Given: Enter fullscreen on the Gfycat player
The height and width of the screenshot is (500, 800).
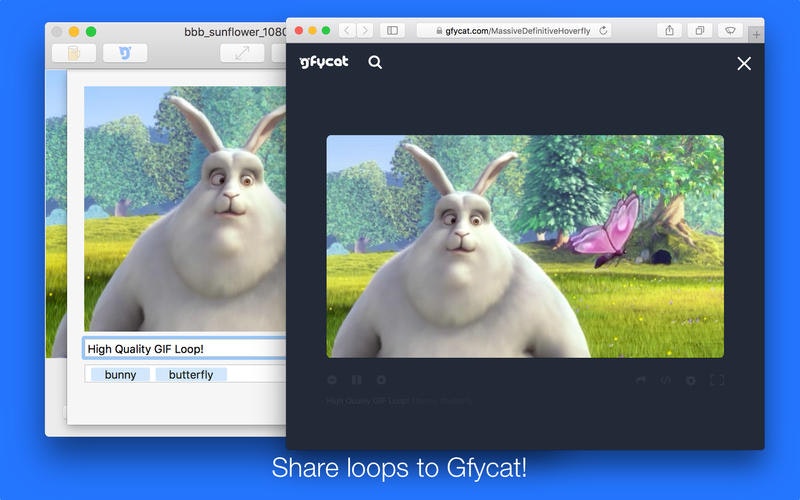Looking at the screenshot, I should click(x=717, y=380).
